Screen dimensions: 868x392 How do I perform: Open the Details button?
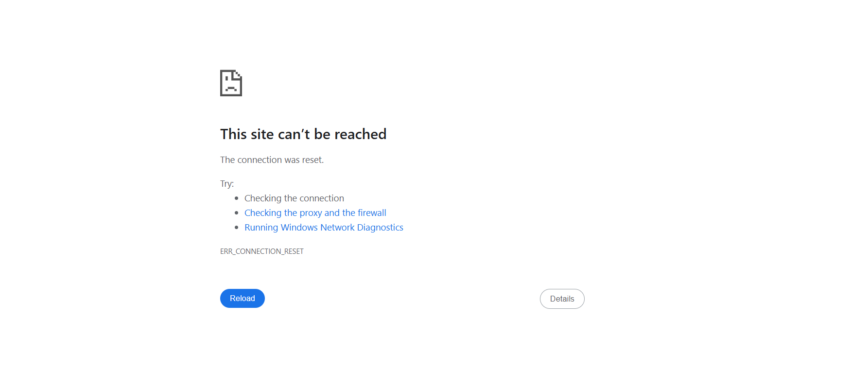tap(562, 299)
